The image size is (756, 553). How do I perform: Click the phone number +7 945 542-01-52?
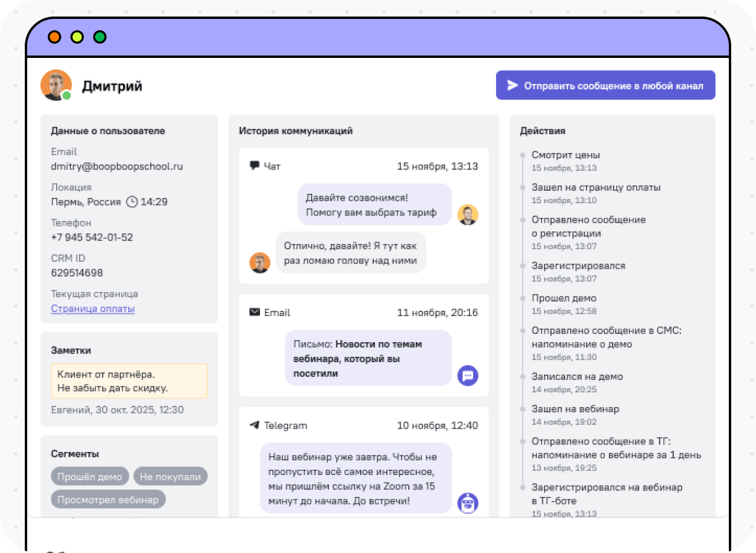[92, 237]
